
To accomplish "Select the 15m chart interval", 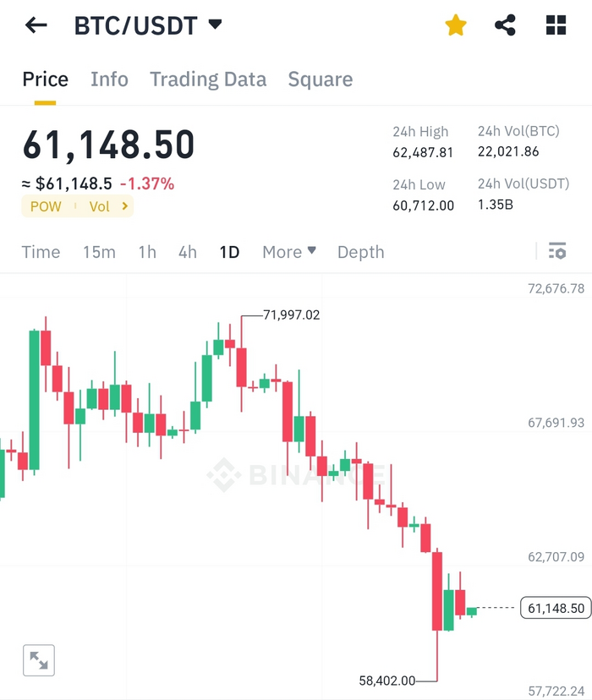I will 99,252.
